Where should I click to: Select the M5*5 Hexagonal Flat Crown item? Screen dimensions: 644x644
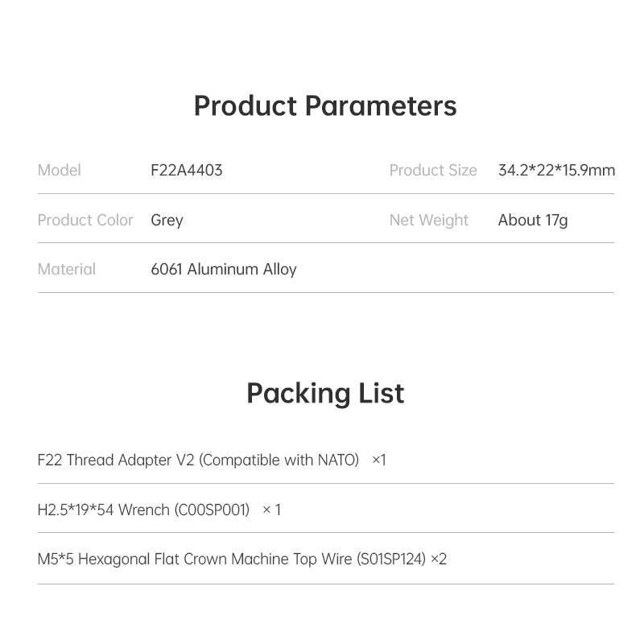tap(193, 559)
